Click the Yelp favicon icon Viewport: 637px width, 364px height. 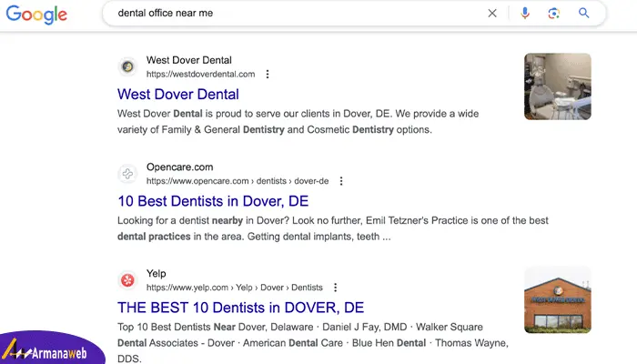point(127,280)
